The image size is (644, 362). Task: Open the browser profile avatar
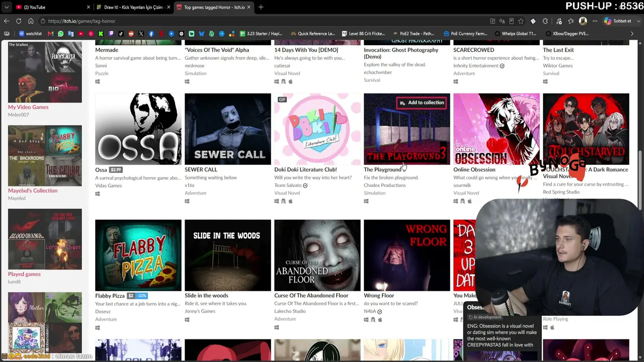click(x=583, y=21)
